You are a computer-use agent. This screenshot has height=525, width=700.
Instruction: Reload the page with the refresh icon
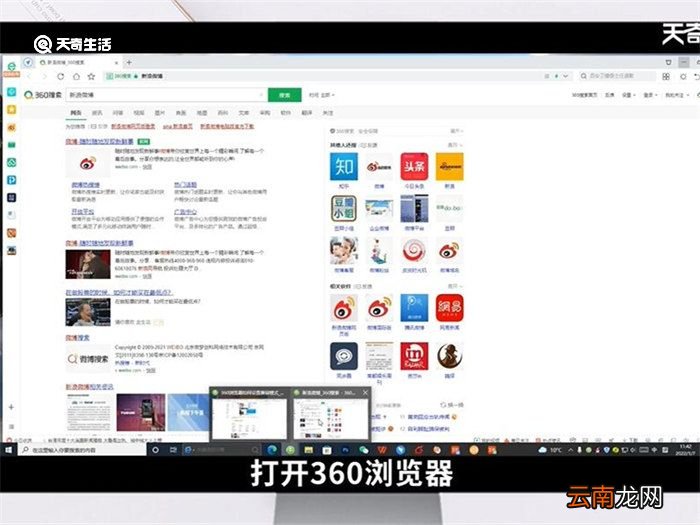[x=61, y=76]
